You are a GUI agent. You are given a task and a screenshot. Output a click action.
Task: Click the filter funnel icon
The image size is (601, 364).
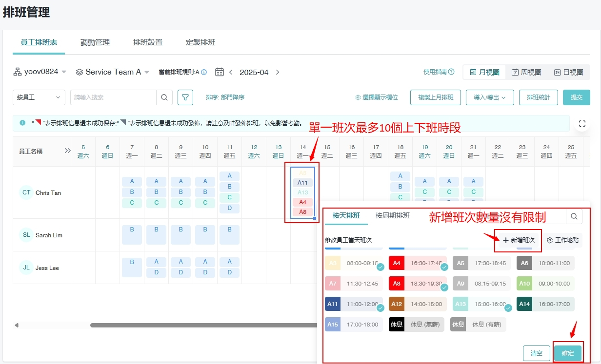(185, 97)
